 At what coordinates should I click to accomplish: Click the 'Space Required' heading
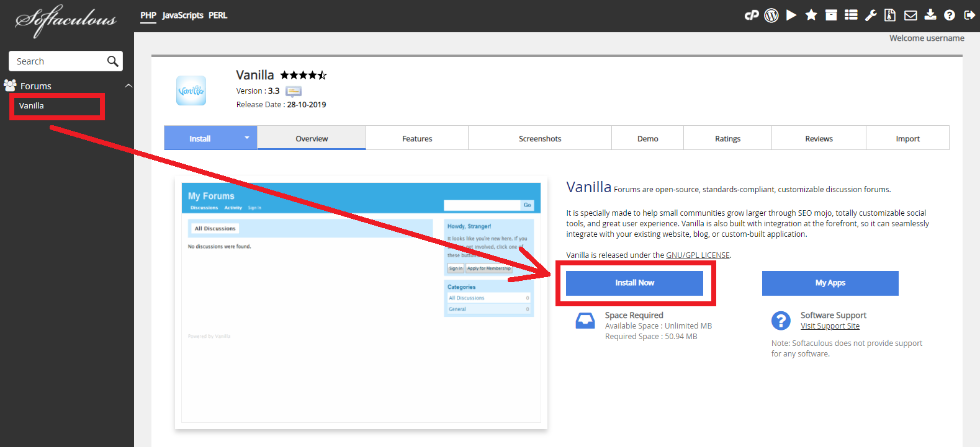[x=634, y=315]
